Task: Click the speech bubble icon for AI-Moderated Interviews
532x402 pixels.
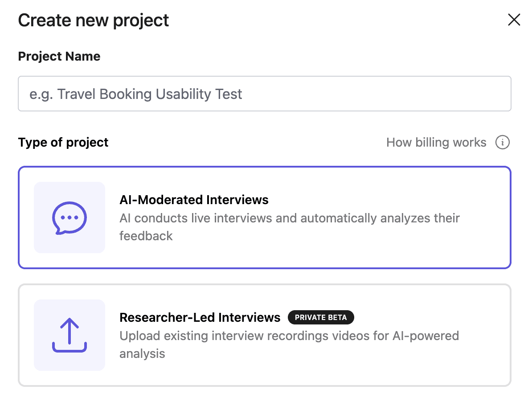Action: coord(69,217)
